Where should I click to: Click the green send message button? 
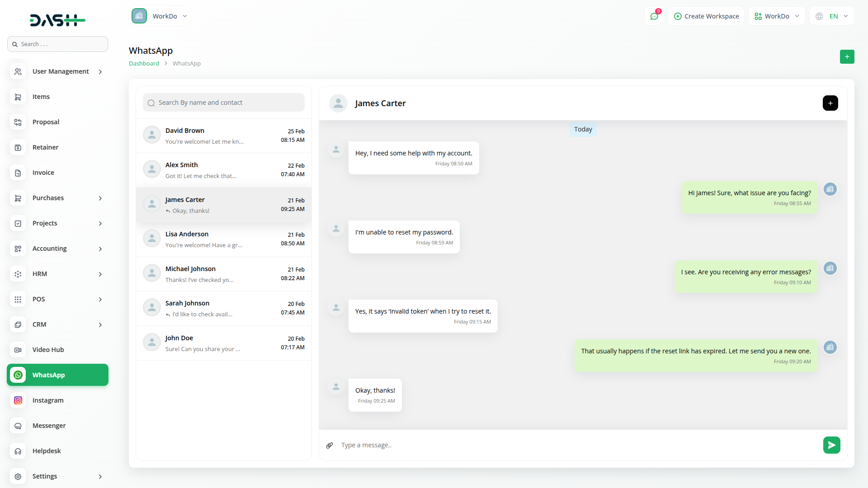point(831,445)
